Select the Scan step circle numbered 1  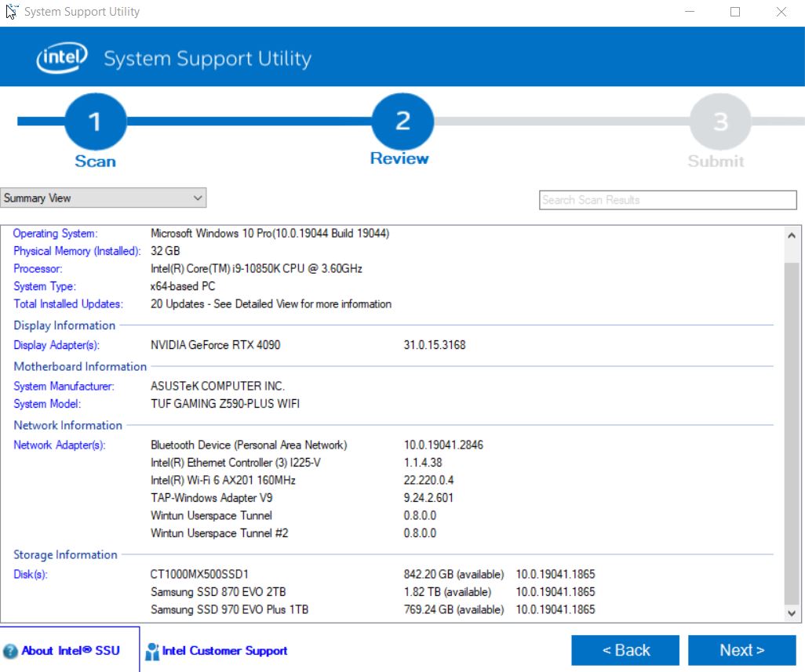(96, 122)
